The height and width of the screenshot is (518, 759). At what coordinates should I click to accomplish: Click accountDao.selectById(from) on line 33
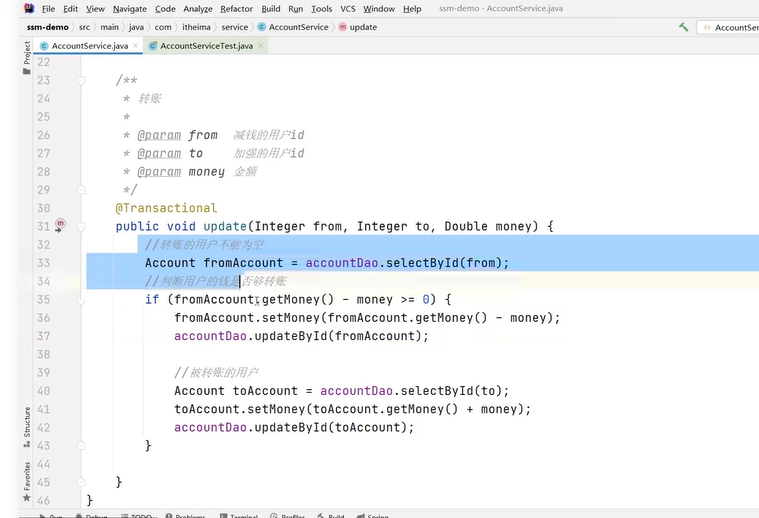[405, 263]
